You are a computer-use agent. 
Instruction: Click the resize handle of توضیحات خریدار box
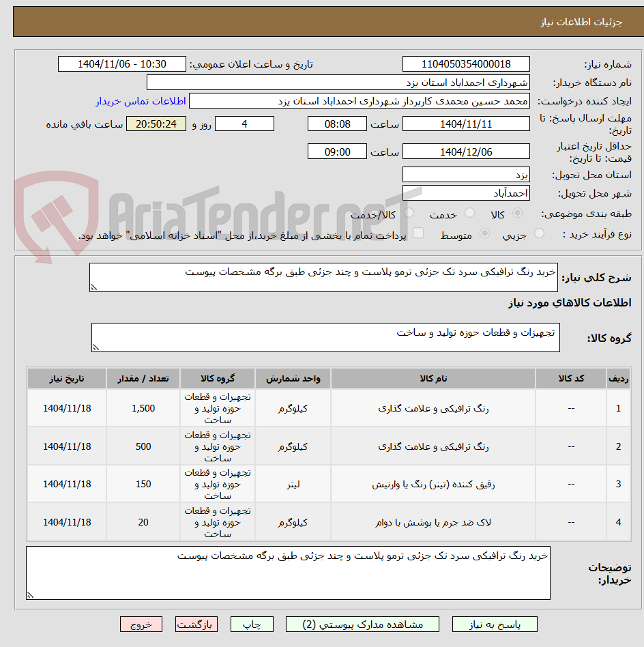pos(30,595)
